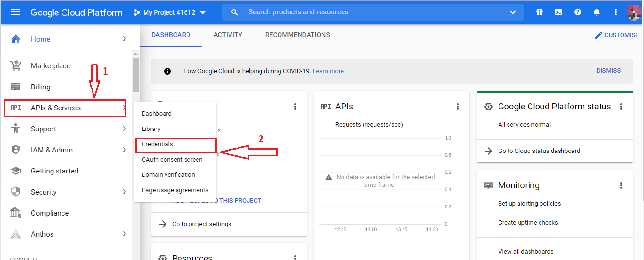The height and width of the screenshot is (260, 644).
Task: Click Create uptime checks
Action: point(528,223)
